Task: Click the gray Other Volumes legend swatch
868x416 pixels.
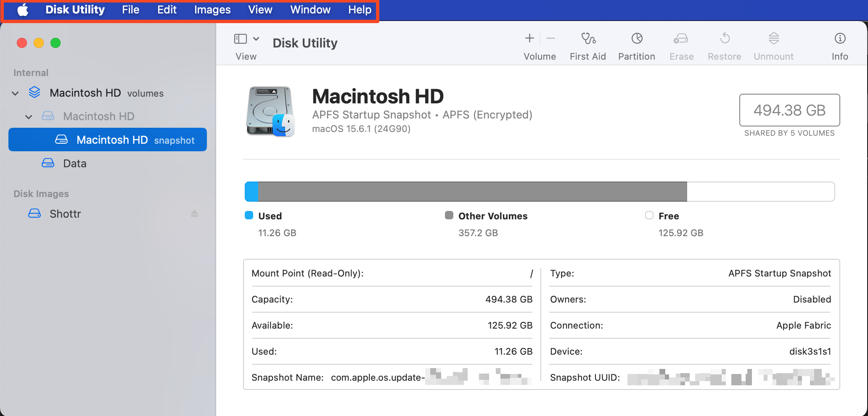Action: coord(449,215)
